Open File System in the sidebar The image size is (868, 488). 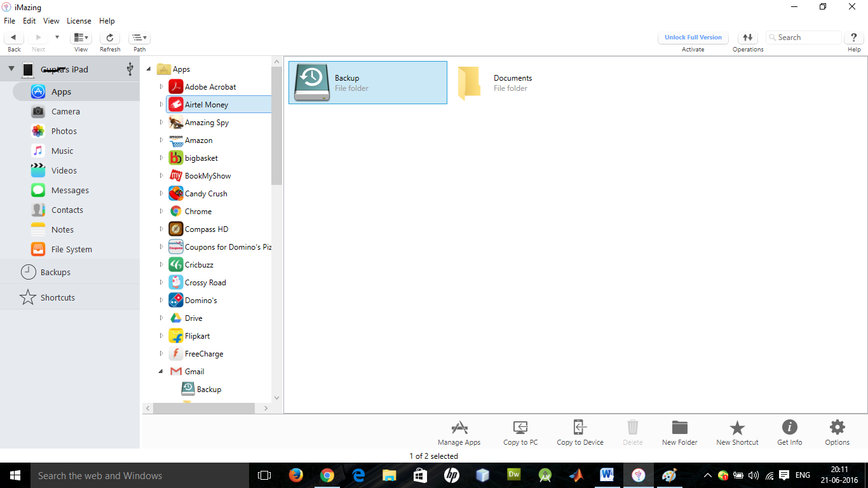[x=70, y=250]
